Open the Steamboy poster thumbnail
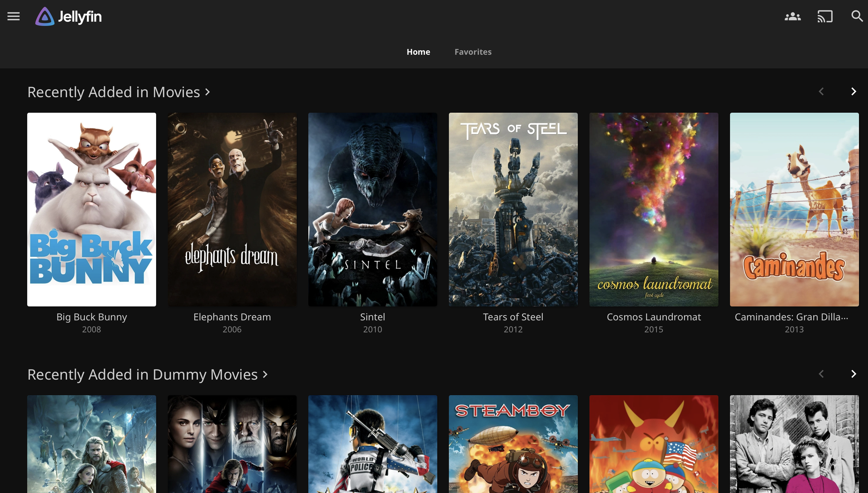 [513, 443]
